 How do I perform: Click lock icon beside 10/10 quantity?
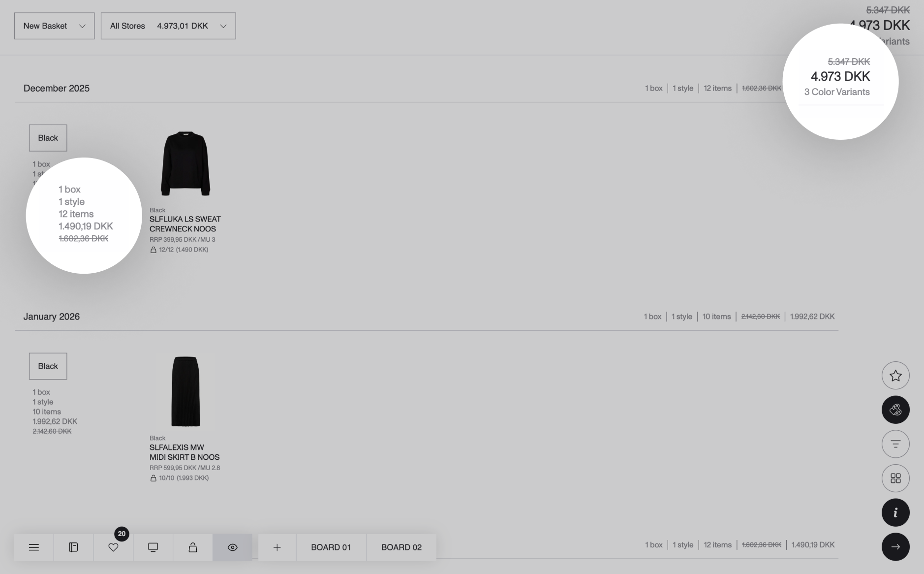[x=154, y=478]
